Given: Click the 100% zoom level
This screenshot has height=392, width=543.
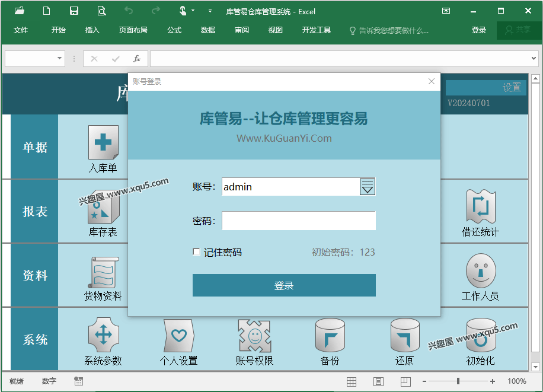Looking at the screenshot, I should click(x=517, y=381).
